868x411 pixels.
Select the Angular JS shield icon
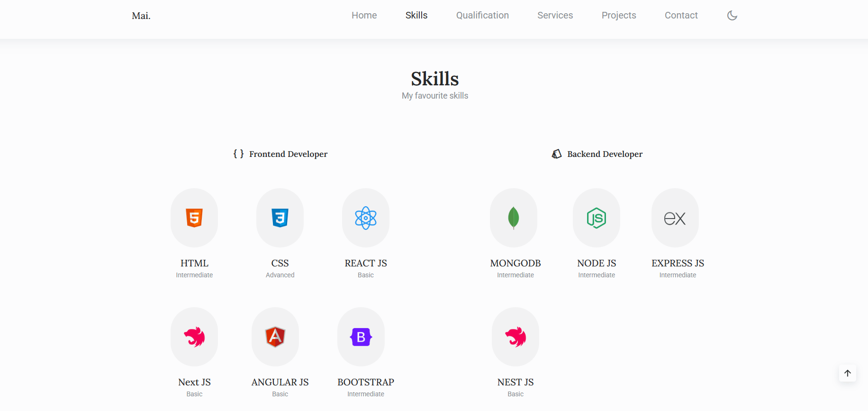(x=275, y=337)
